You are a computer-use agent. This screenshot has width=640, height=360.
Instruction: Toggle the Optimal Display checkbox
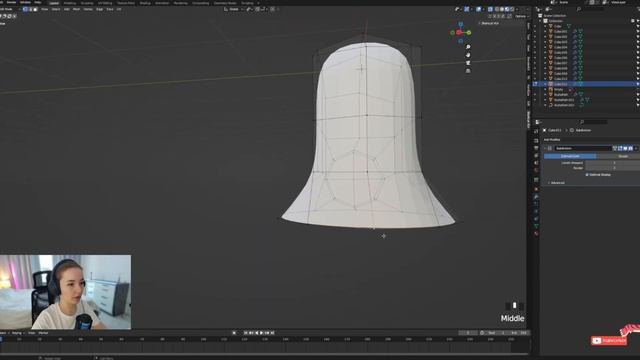[587, 175]
